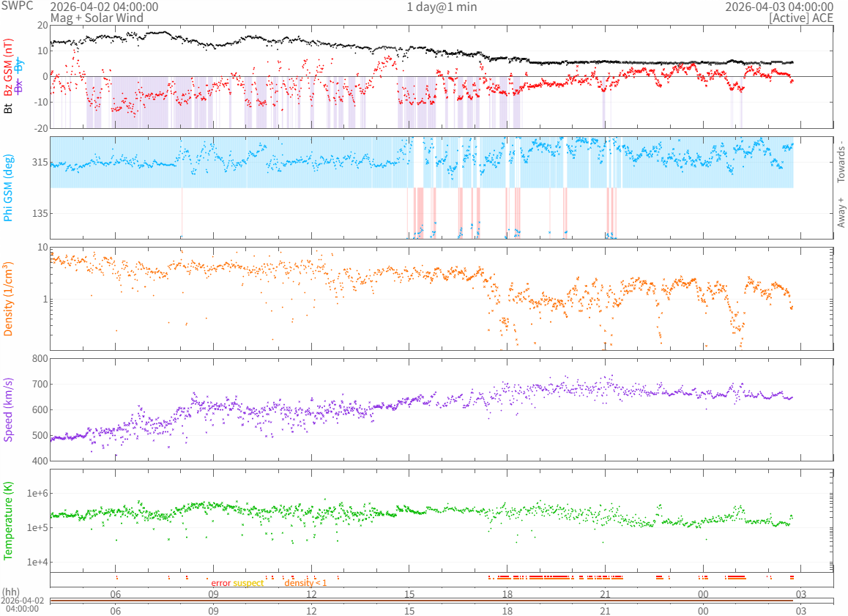Viewport: 848px width, 616px height.
Task: Open the '1 day@1 min' time span selector
Action: [442, 7]
